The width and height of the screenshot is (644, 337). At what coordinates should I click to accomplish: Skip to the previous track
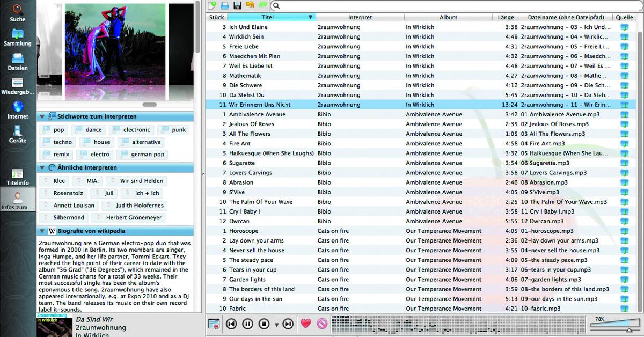pyautogui.click(x=231, y=324)
